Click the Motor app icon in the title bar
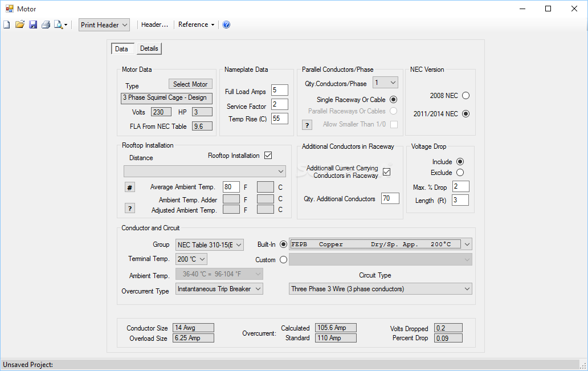Screen dimensions: 588x371 click(x=9, y=9)
